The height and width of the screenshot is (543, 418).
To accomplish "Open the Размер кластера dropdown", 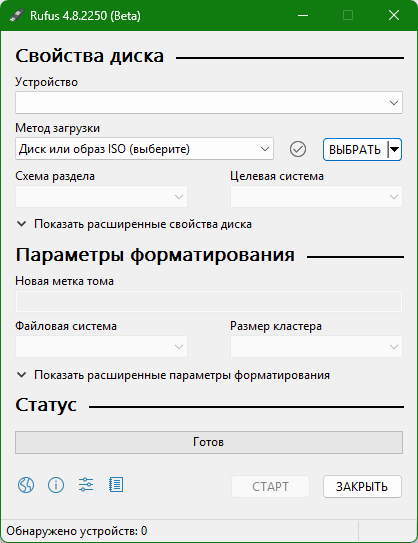I will (317, 346).
